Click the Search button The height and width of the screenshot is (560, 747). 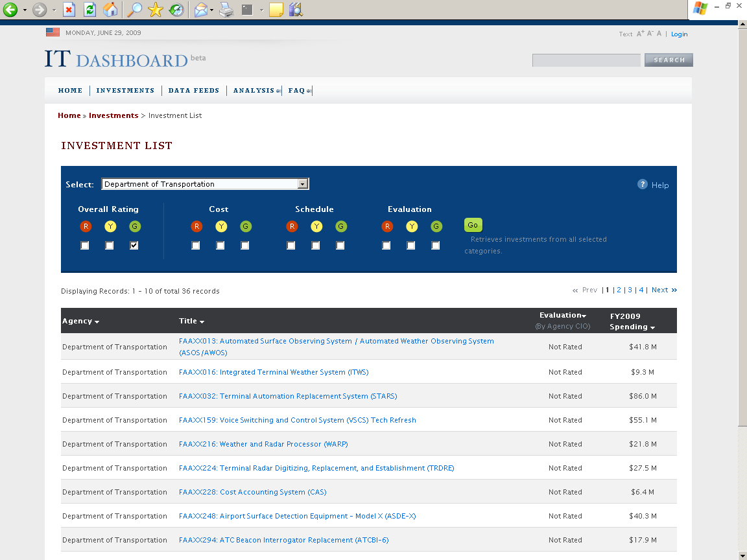click(x=669, y=60)
